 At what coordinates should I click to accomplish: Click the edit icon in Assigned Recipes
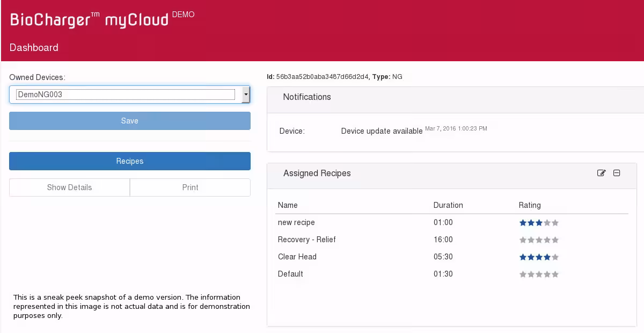[602, 173]
